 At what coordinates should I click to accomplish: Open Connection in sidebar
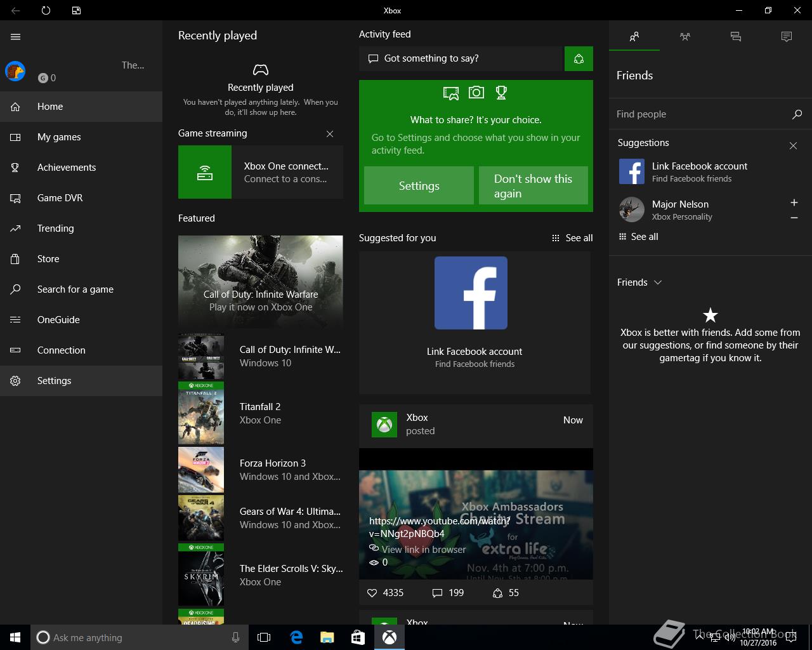[81, 350]
